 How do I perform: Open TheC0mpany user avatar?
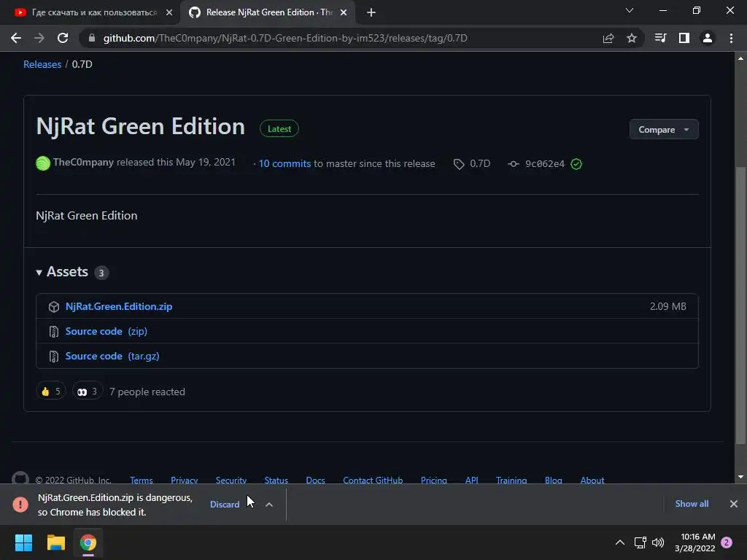(43, 163)
